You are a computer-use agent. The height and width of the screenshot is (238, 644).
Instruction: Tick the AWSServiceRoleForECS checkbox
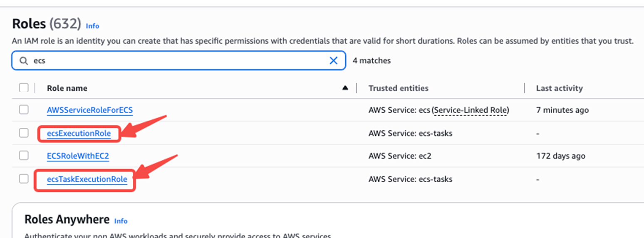click(x=24, y=110)
